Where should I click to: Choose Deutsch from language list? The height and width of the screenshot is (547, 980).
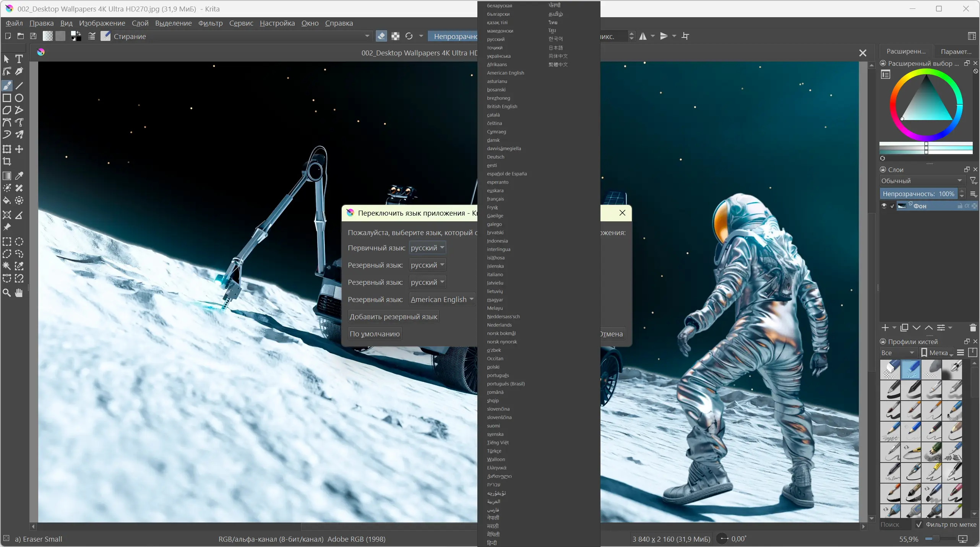tap(495, 157)
